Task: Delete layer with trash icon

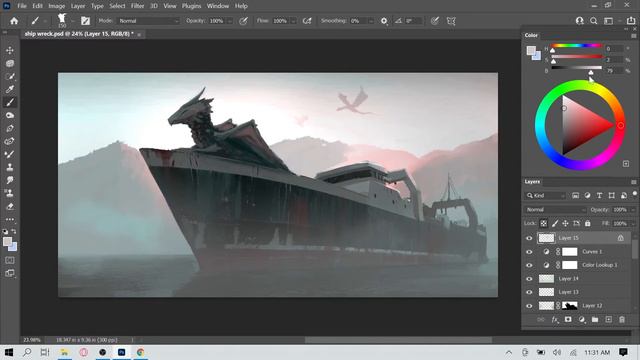Action: 622,320
